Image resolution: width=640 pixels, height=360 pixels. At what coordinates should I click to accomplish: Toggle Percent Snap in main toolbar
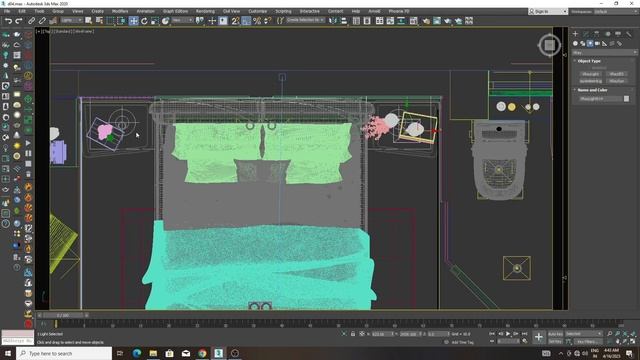click(x=257, y=21)
